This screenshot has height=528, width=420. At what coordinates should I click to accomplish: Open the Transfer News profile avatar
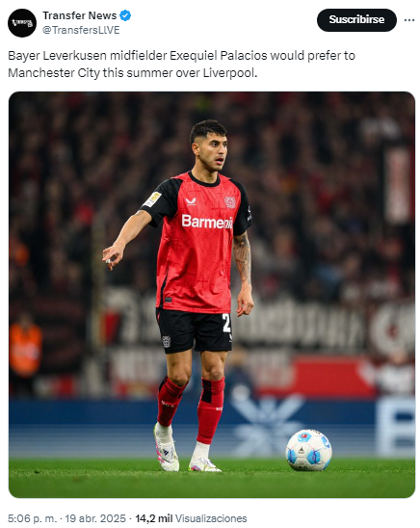click(22, 23)
